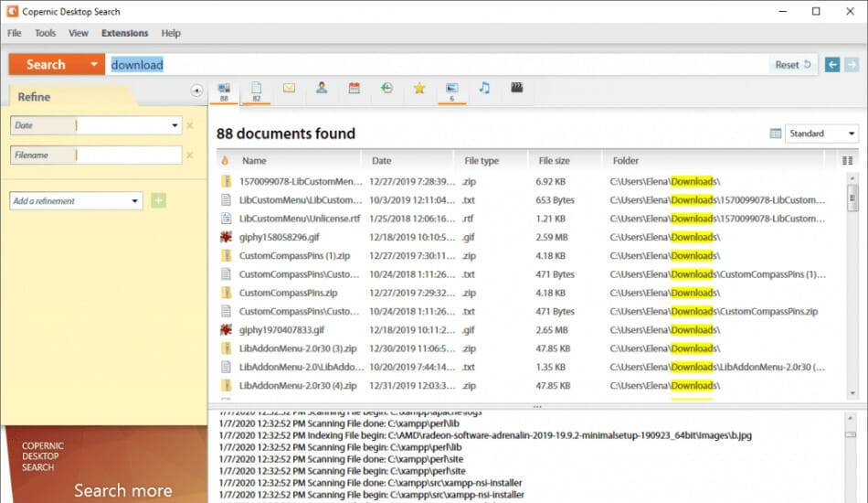Remove the Date refinement with its X
The image size is (868, 503).
pos(190,126)
